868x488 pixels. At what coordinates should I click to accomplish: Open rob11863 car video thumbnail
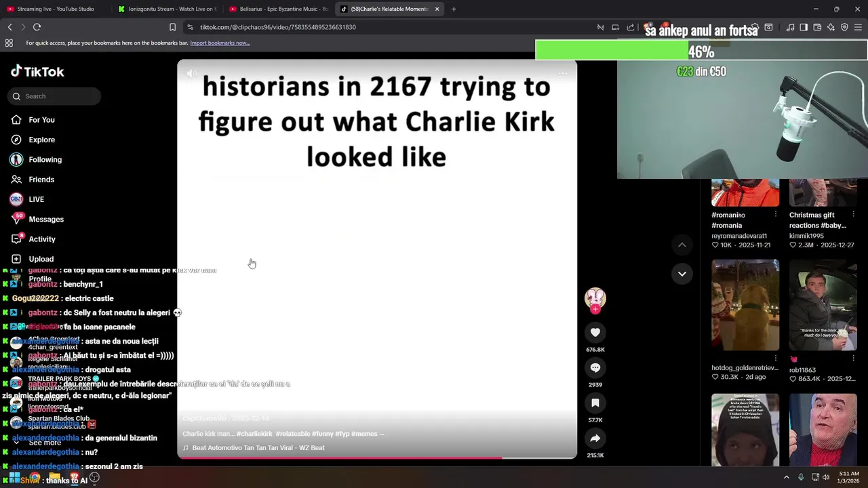(823, 305)
